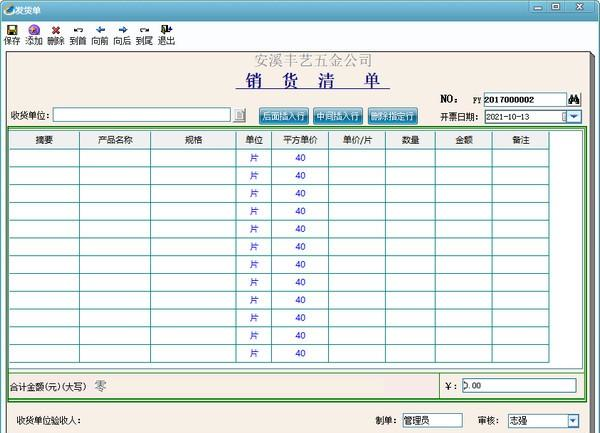
Task: Select the last row's 片 unit cell
Action: [254, 353]
